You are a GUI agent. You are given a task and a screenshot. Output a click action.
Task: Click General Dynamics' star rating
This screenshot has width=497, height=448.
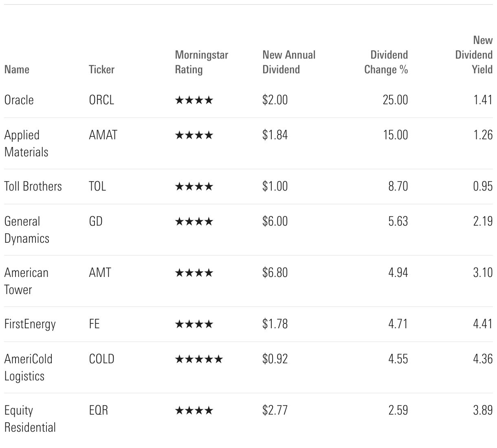coord(194,222)
